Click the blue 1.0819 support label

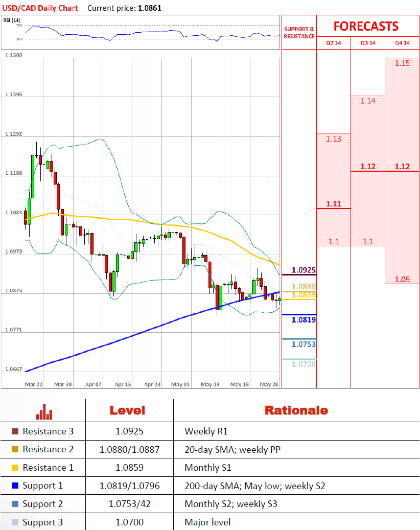pyautogui.click(x=304, y=320)
